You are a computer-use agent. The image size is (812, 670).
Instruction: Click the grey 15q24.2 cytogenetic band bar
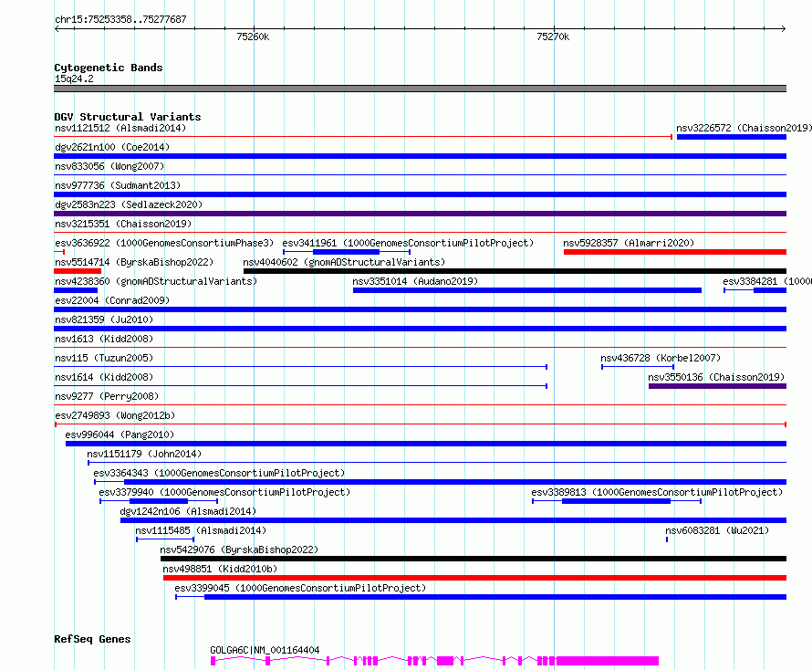[420, 89]
